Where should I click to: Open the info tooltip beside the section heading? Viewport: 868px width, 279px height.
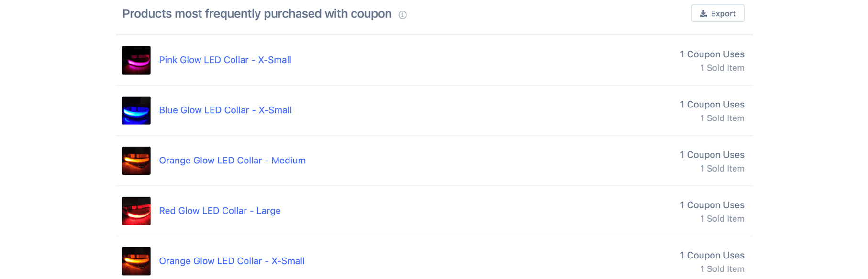tap(402, 15)
